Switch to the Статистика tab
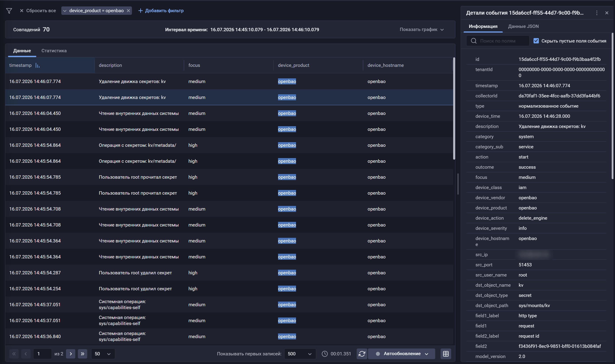 [x=54, y=51]
